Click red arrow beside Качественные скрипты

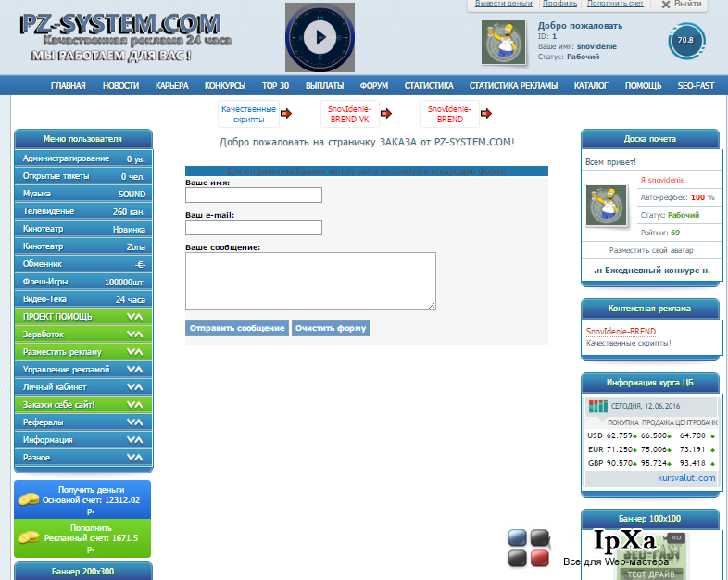[x=286, y=113]
